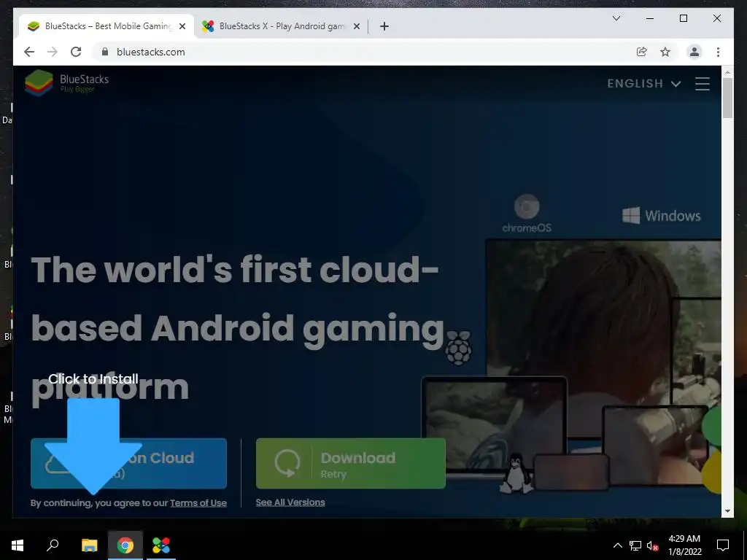Show hidden system tray icons

(x=617, y=545)
